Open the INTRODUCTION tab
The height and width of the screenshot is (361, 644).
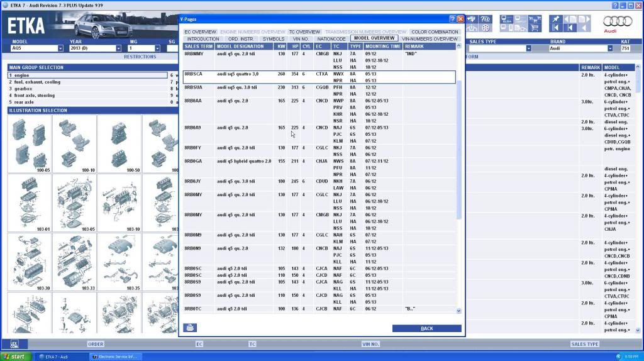(x=203, y=39)
